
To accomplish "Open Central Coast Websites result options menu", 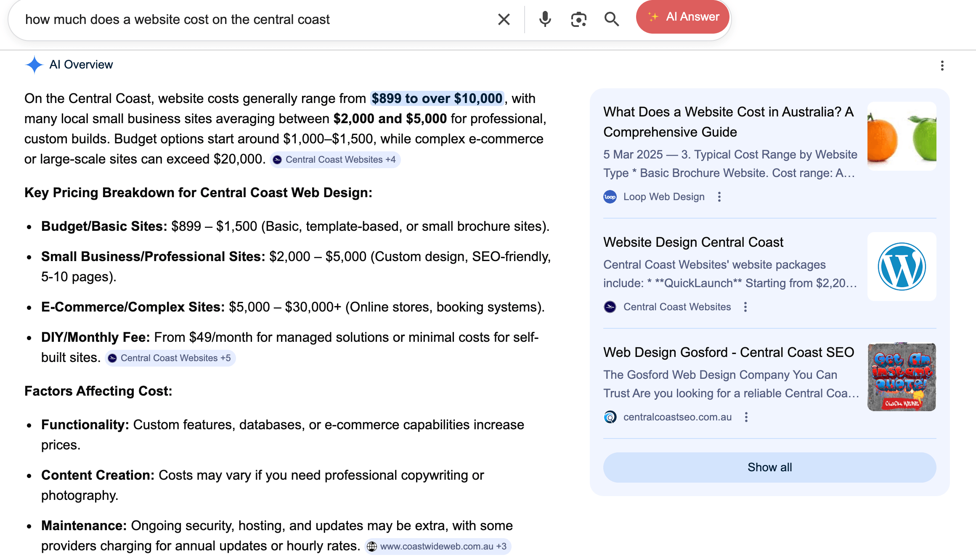I will point(745,307).
